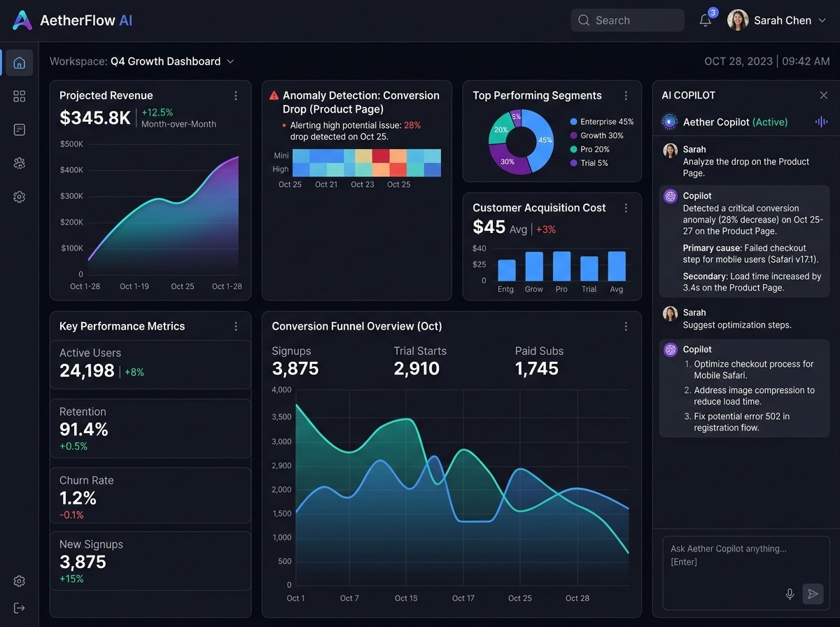Click the +12.5% Month-over-Month label
Viewport: 840px width, 627px height.
(x=178, y=118)
